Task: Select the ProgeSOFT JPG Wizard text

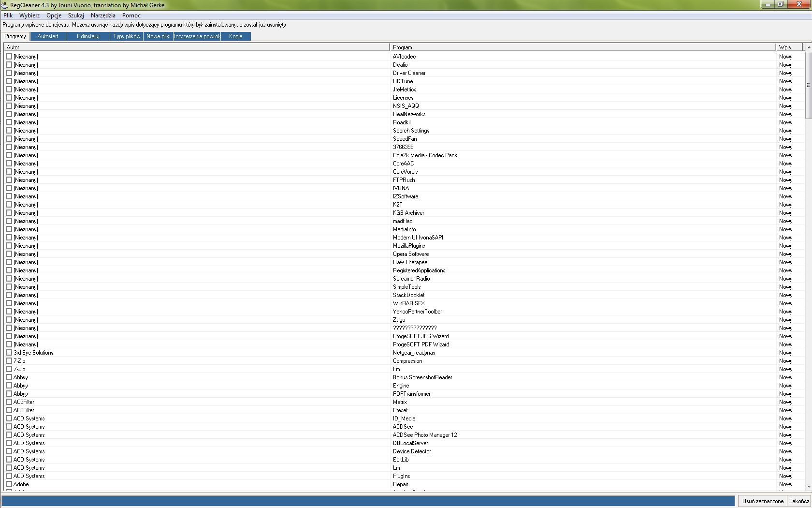Action: 420,336
